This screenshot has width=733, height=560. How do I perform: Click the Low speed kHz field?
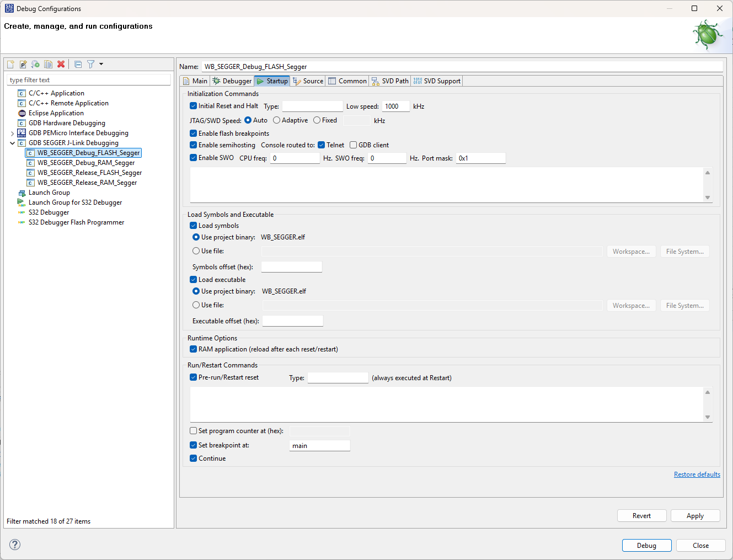(x=395, y=106)
